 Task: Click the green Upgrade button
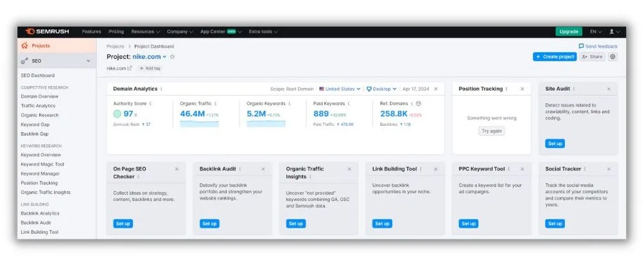(x=569, y=32)
